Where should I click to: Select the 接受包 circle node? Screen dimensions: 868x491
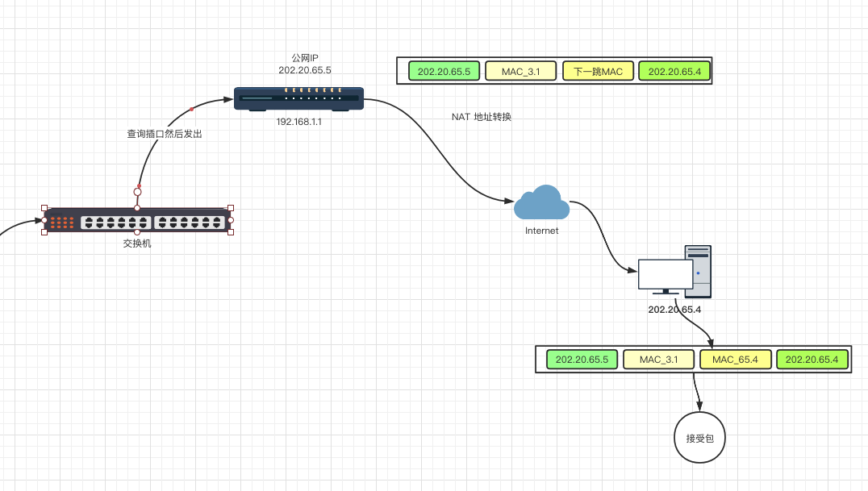(699, 439)
